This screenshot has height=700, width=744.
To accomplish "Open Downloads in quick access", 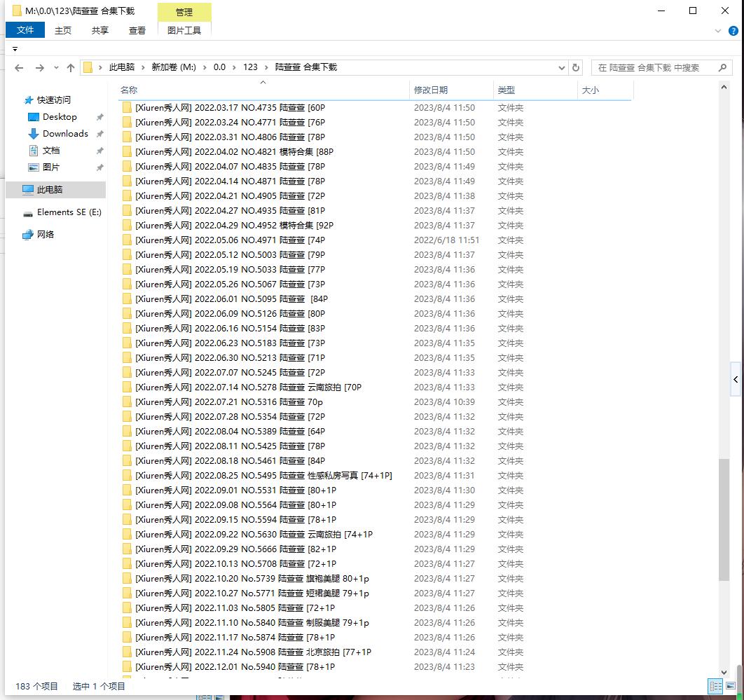I will 65,134.
